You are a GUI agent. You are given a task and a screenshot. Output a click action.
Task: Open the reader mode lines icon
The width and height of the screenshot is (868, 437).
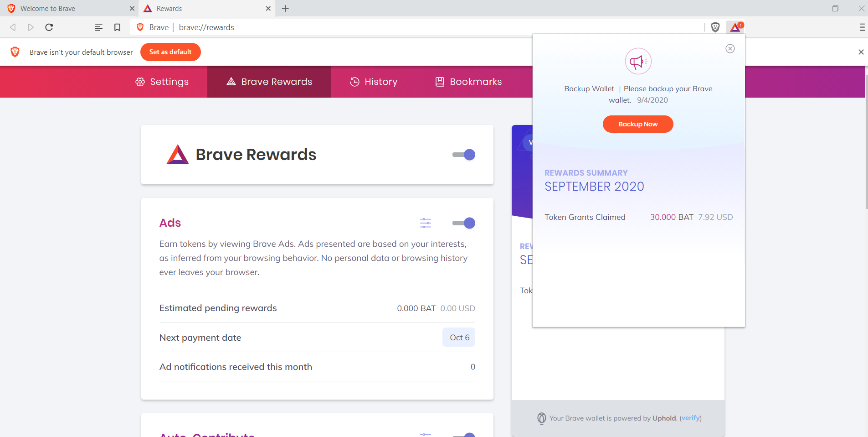click(x=98, y=27)
